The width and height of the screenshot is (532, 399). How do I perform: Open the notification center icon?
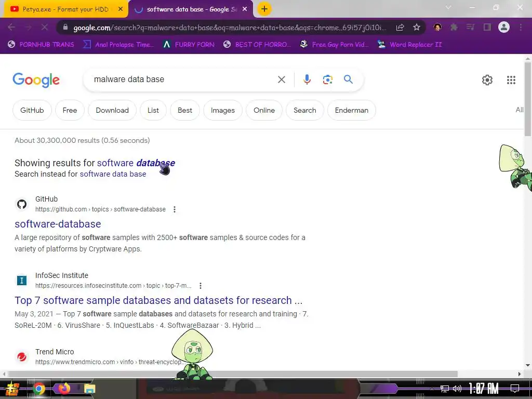point(515,389)
